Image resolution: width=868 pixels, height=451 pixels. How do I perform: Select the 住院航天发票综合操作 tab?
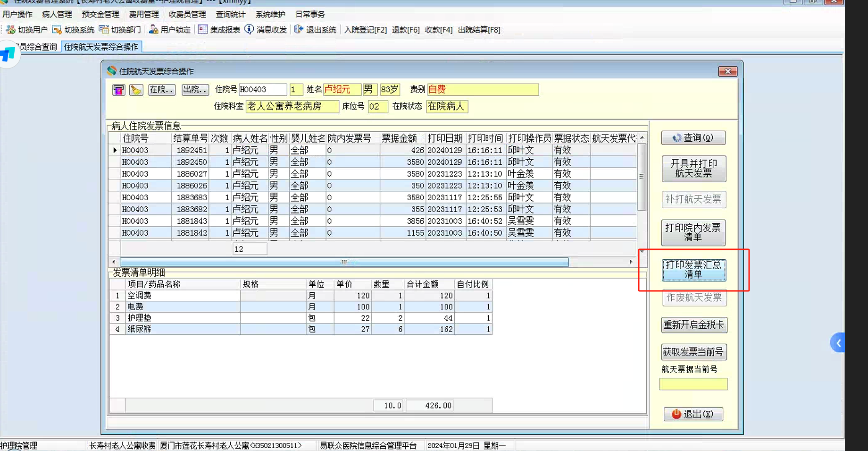101,47
